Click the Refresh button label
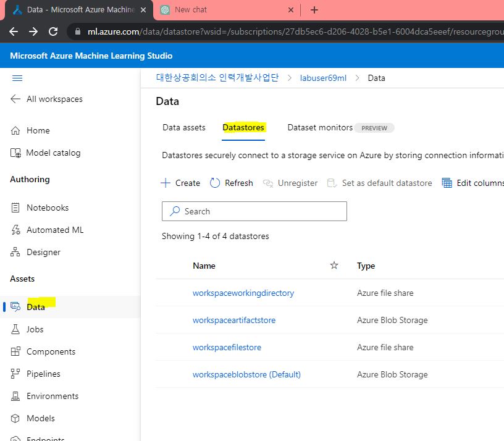 (x=239, y=183)
